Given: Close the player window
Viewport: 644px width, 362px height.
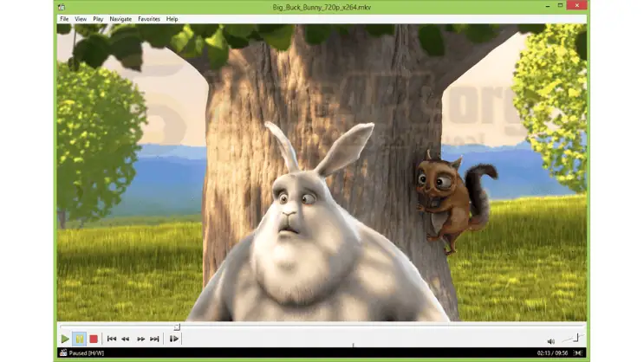Looking at the screenshot, I should [x=577, y=5].
